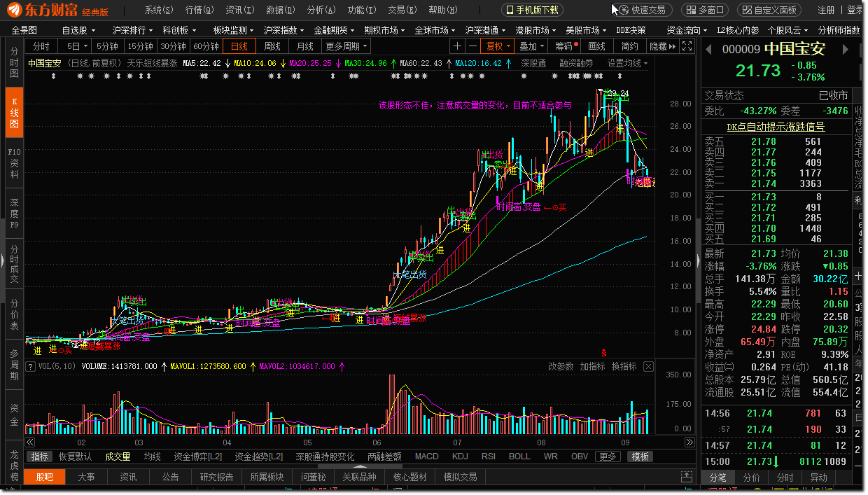Click the 注册 register link
Screen dimensions: 868x495
click(827, 10)
